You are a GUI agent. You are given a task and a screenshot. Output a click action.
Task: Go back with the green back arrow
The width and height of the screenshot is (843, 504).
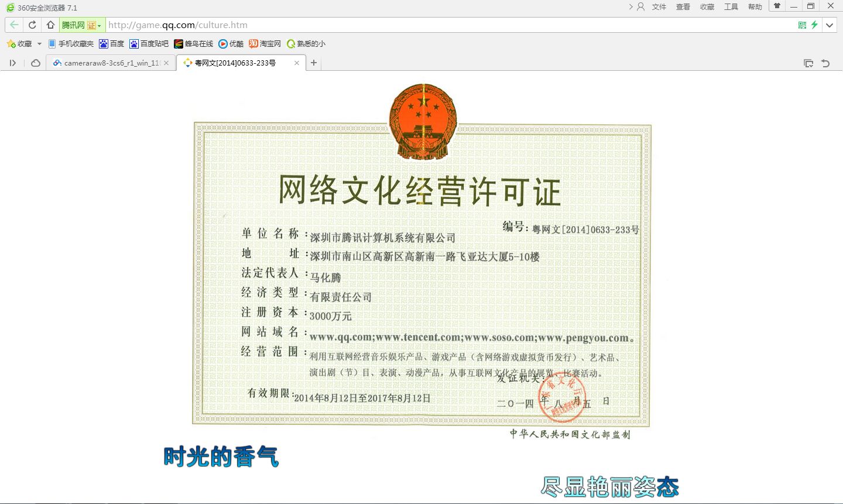14,25
